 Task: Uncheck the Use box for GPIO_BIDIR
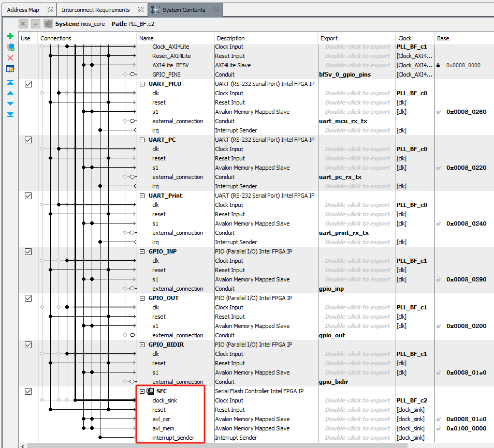point(28,345)
